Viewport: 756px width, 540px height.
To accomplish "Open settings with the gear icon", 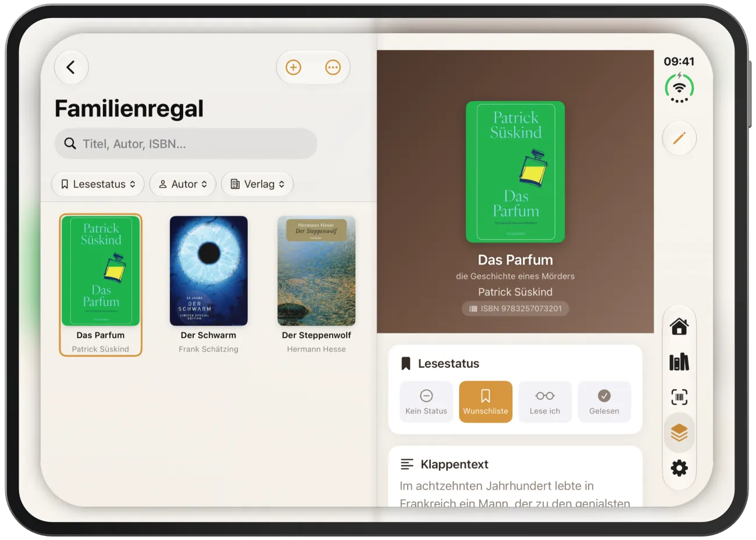I will click(679, 468).
